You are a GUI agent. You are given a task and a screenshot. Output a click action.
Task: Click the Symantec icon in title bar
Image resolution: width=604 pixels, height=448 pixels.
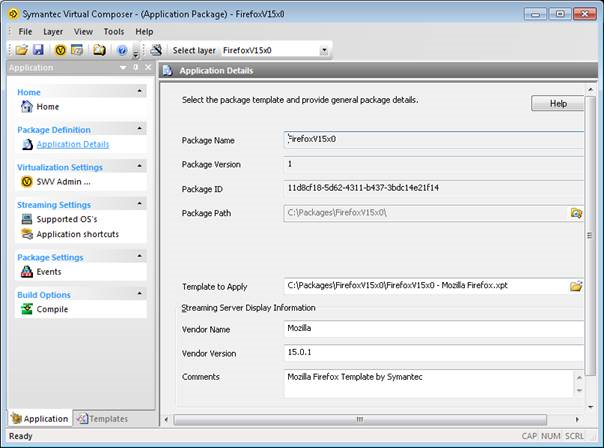coord(13,14)
